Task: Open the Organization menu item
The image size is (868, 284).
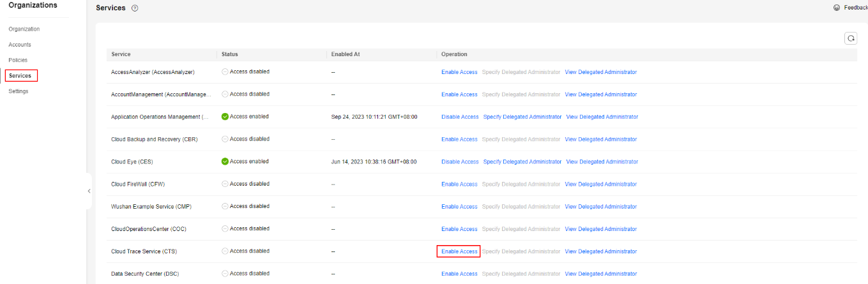Action: (24, 29)
